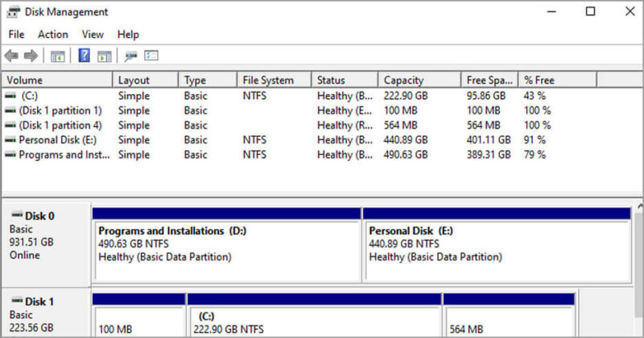Sort by Free Spa... column header

(489, 80)
